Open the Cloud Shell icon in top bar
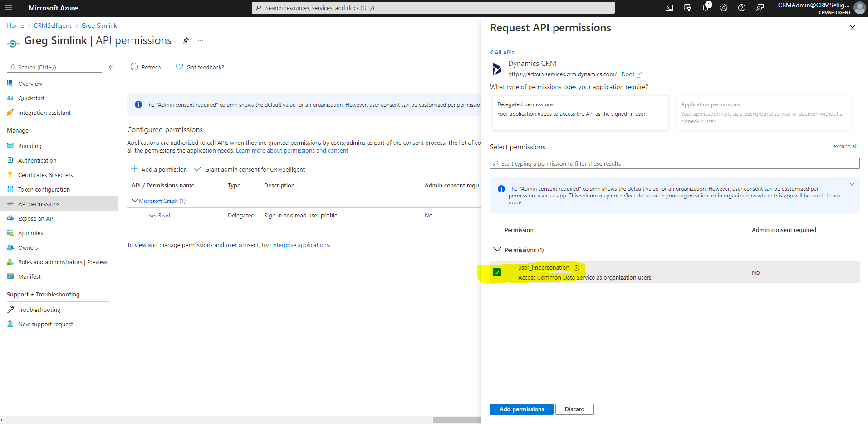The image size is (868, 424). 669,8
